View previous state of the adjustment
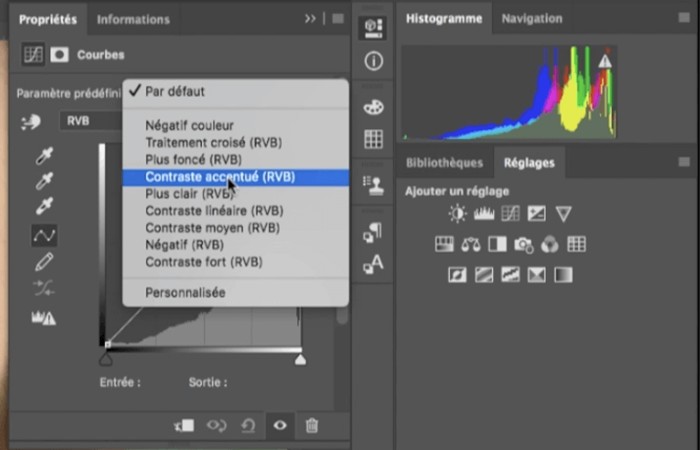This screenshot has width=700, height=450. pos(217,425)
